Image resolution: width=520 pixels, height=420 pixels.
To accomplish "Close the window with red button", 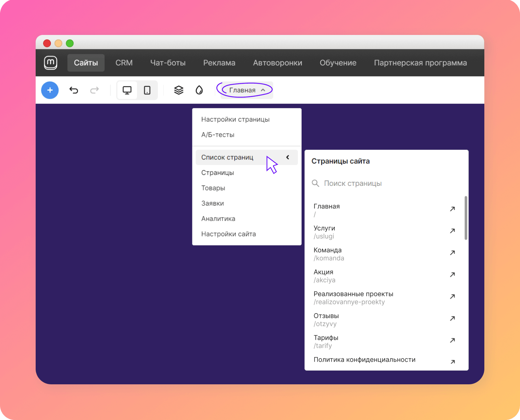I will click(47, 43).
